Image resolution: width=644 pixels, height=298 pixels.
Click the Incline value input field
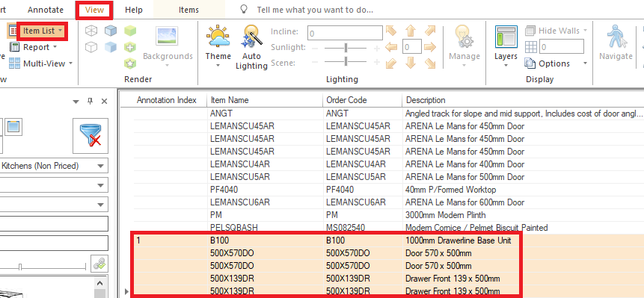[345, 33]
